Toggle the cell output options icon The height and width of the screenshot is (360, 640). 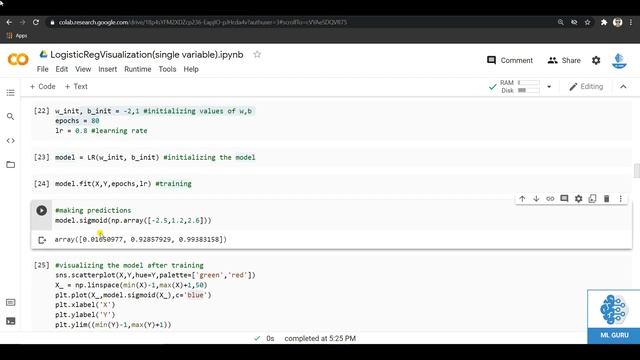pos(42,240)
